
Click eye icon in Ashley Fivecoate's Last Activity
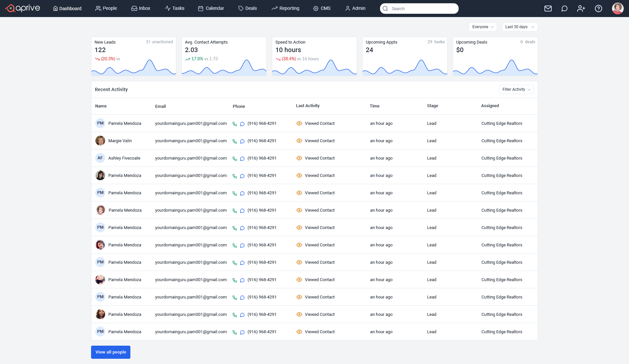tap(299, 158)
